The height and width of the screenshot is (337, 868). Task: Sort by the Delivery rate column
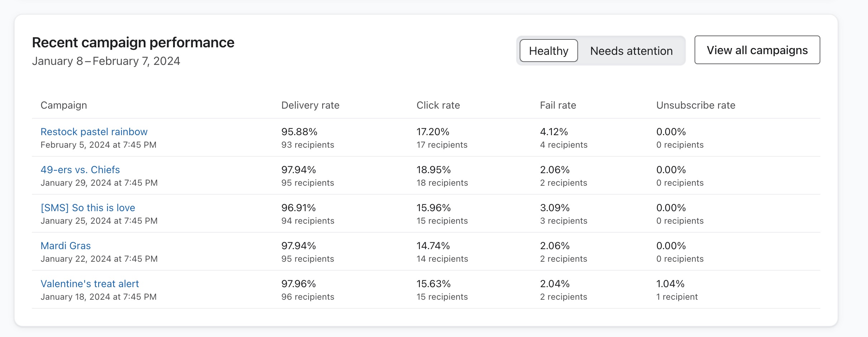tap(310, 105)
